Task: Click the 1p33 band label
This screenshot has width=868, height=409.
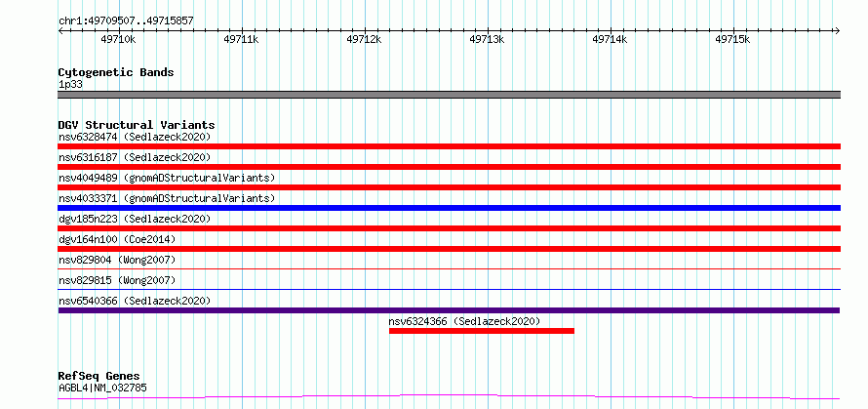Action: (x=71, y=85)
